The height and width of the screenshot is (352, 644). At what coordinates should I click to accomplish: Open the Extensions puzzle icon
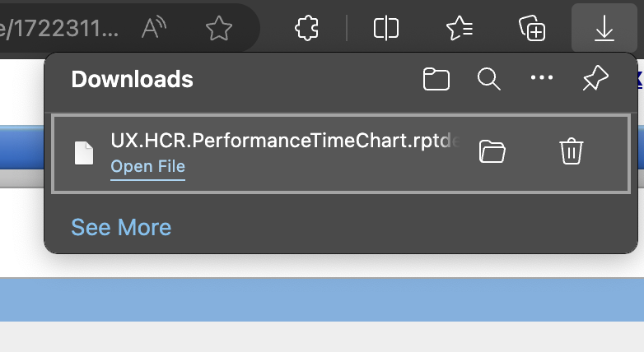coord(307,28)
